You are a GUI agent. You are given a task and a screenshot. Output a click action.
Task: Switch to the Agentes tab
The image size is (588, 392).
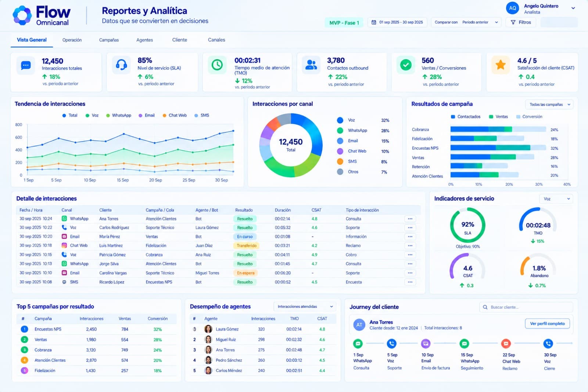coord(144,40)
